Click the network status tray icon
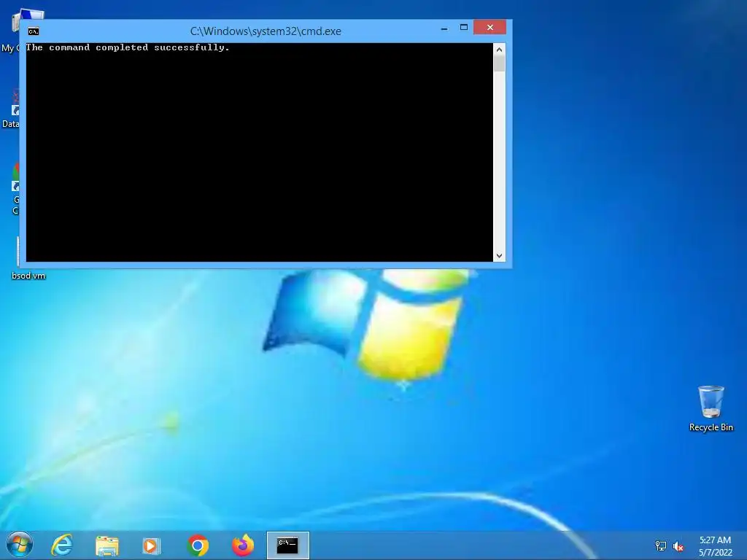Viewport: 747px width, 560px height. 661,545
